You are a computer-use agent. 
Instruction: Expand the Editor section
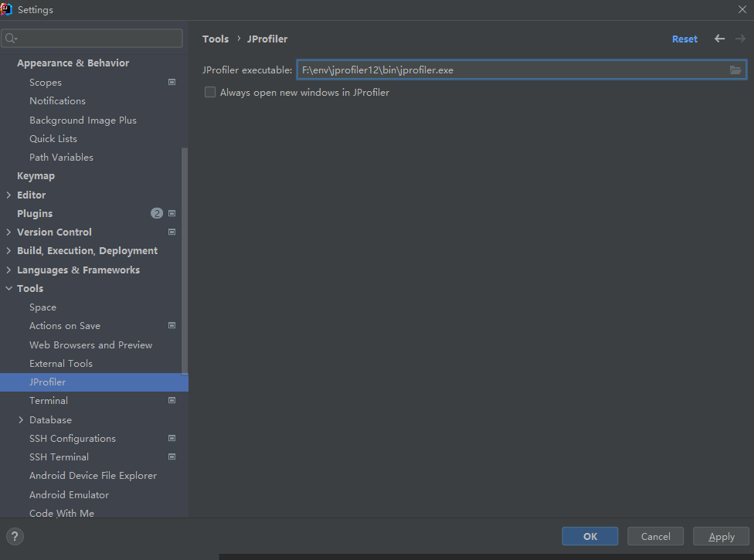8,195
